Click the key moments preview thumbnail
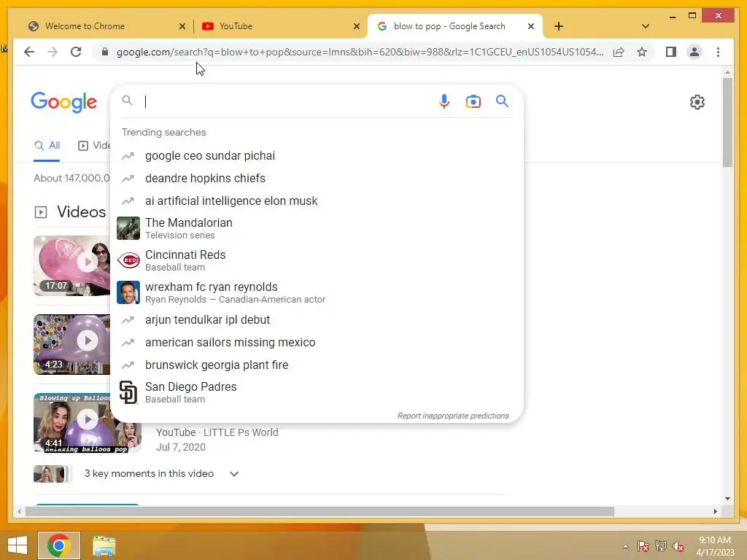747x560 pixels. point(52,474)
